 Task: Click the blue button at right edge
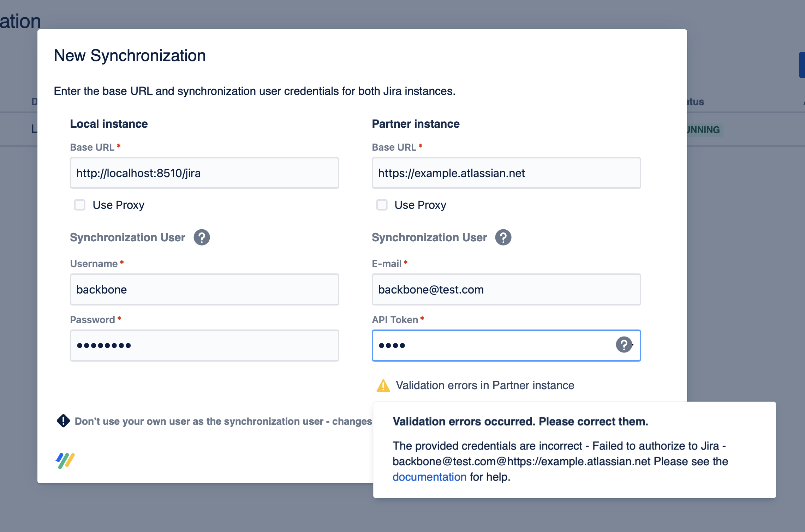(801, 65)
